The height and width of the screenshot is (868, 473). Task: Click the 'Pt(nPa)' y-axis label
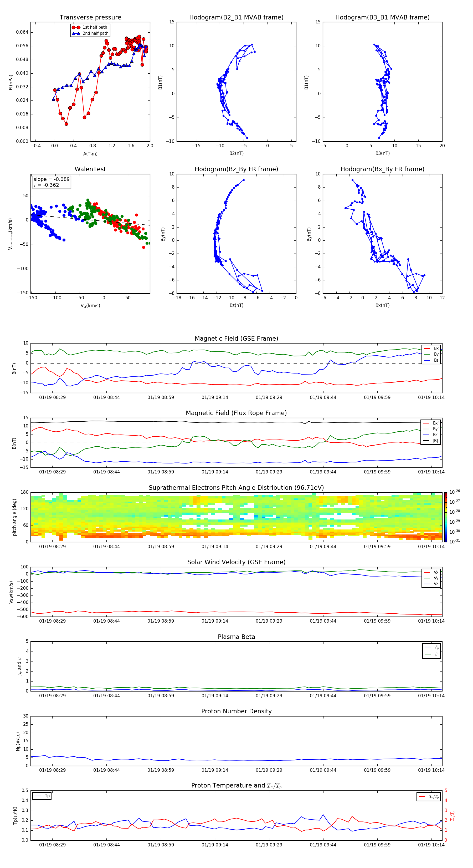pos(11,82)
